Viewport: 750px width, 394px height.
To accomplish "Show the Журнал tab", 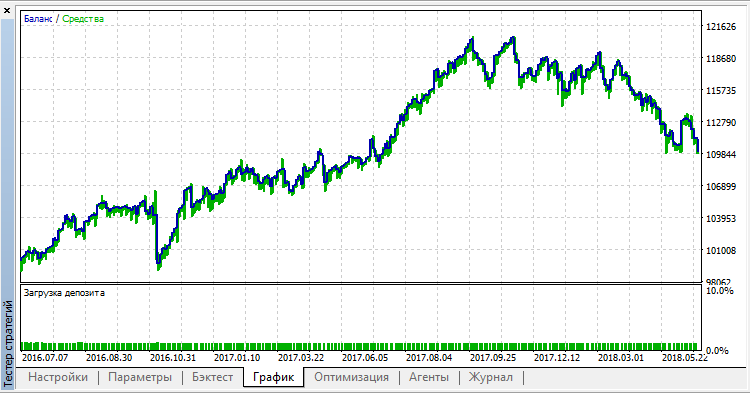I will 491,377.
